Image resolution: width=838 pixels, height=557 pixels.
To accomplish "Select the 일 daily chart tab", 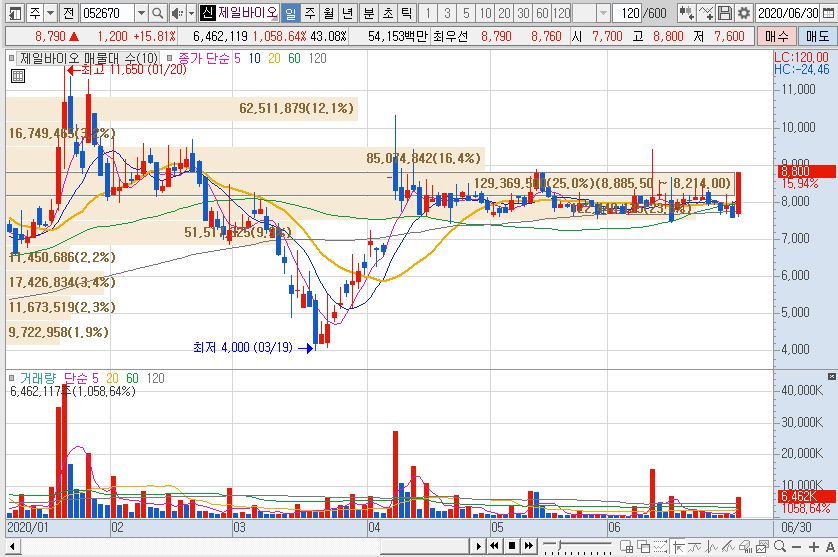I will [290, 13].
